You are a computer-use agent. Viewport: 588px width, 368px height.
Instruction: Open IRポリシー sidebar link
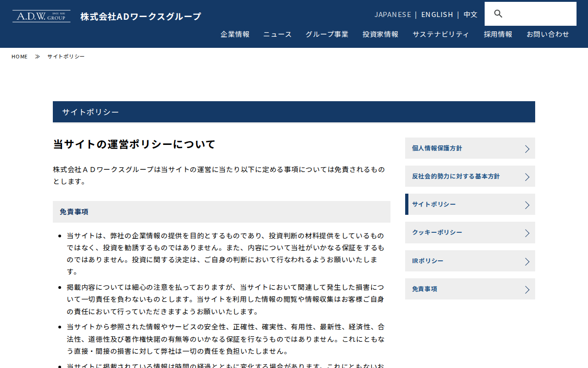pos(470,261)
